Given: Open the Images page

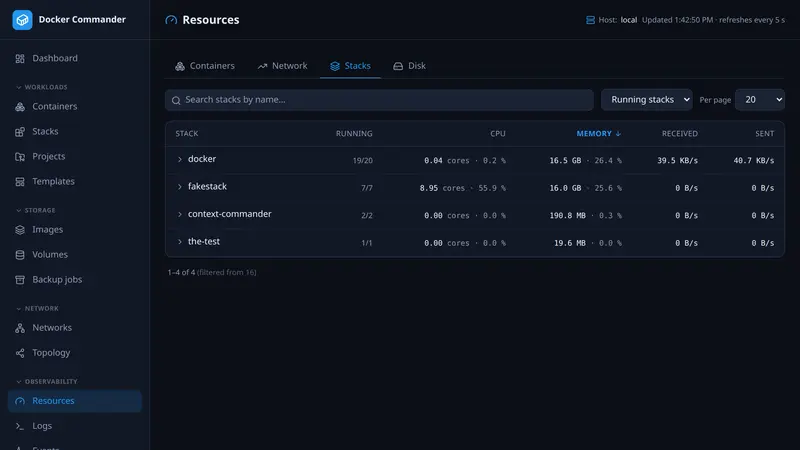Looking at the screenshot, I should (x=74, y=230).
